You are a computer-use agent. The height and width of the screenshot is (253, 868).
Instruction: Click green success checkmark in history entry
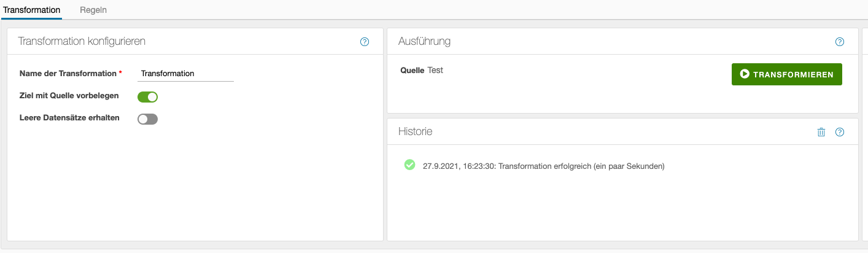(x=409, y=165)
